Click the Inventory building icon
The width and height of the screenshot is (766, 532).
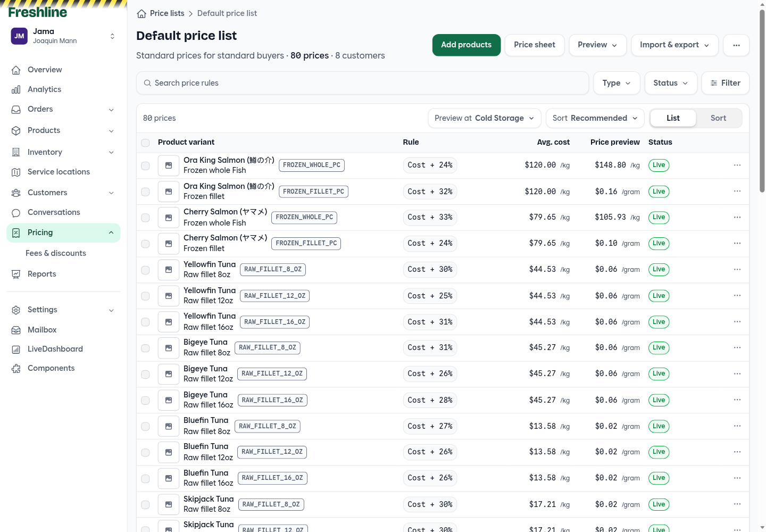click(16, 152)
